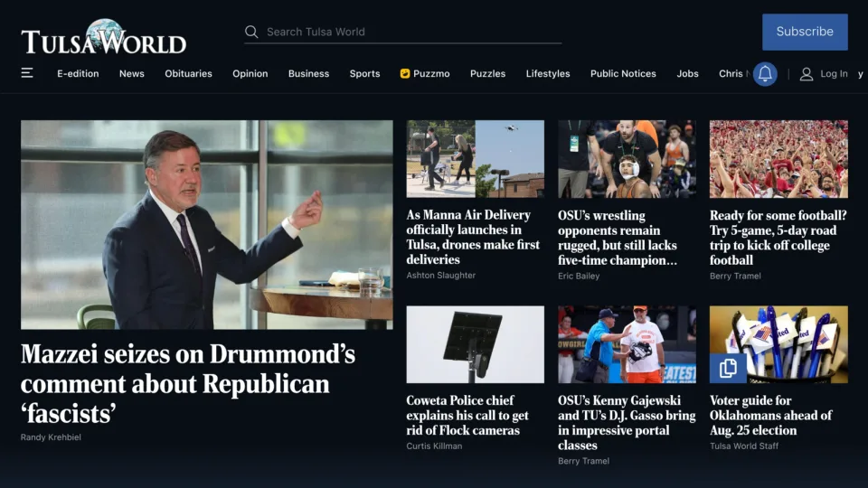Open Mazzei seizes on Drummond's comment headline
This screenshot has width=868, height=488.
188,384
